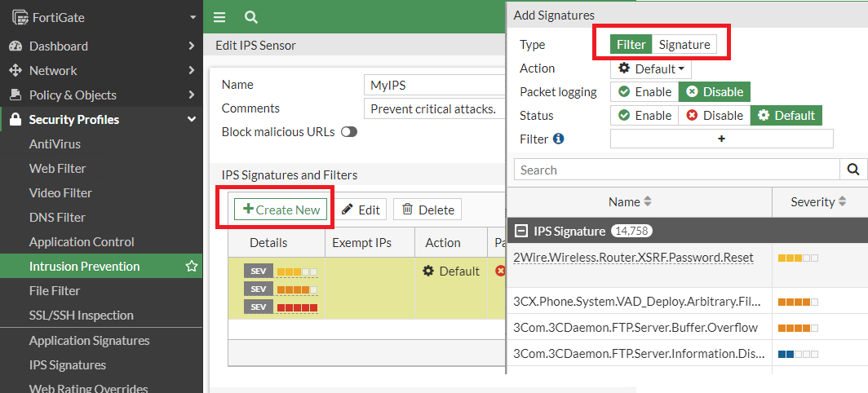Toggle Block malicious URLs switch
Screen dimensions: 868x393
[349, 132]
